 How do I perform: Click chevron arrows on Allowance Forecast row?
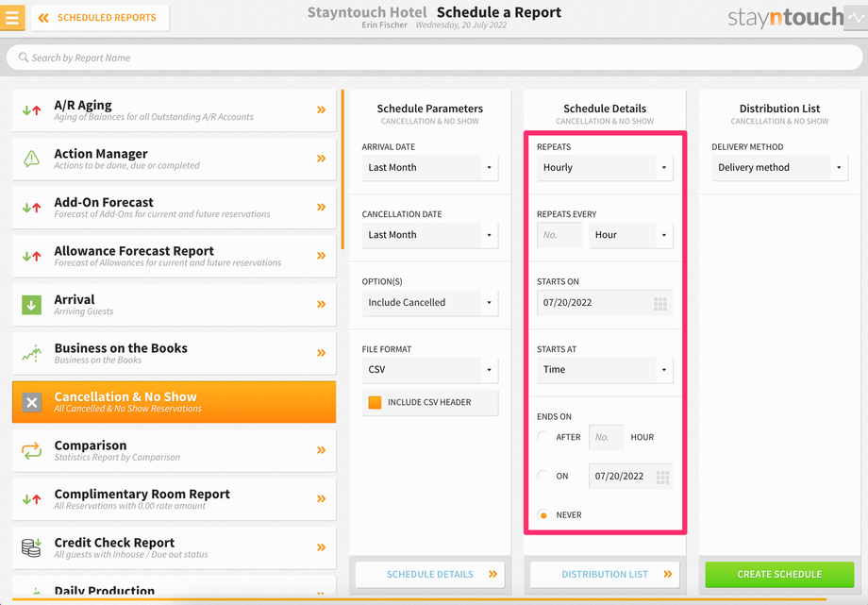[x=321, y=256]
